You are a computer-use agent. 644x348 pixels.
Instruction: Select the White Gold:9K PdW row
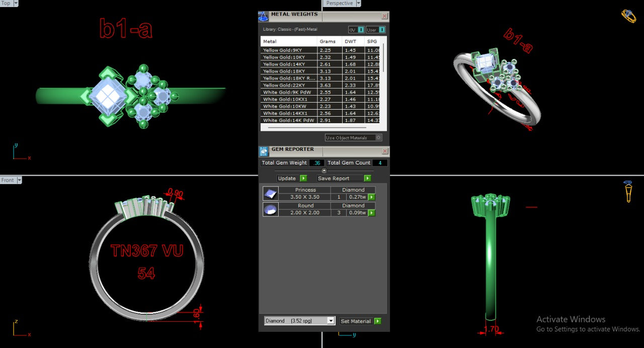pos(320,93)
